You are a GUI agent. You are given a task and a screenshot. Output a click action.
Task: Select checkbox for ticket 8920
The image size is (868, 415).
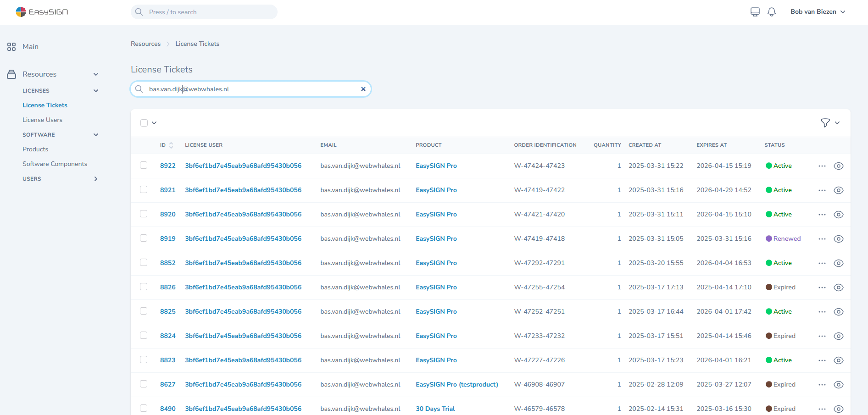coord(144,214)
